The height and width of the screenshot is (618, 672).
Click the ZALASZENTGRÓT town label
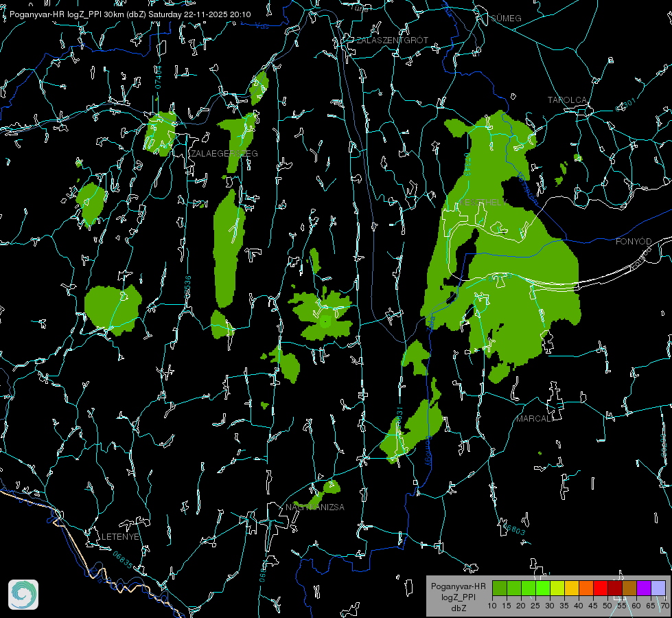click(x=392, y=40)
